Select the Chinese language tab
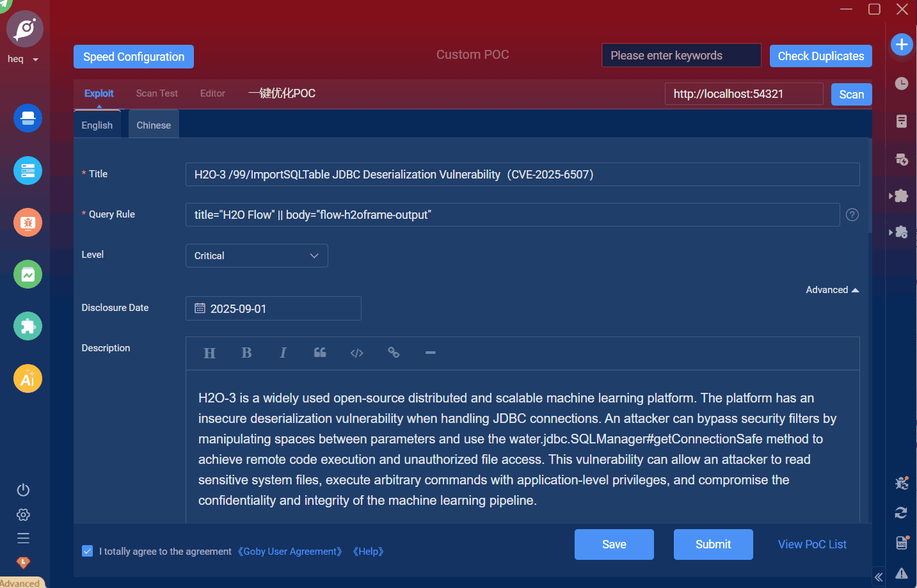Screen dimensions: 917x588 click(x=154, y=125)
